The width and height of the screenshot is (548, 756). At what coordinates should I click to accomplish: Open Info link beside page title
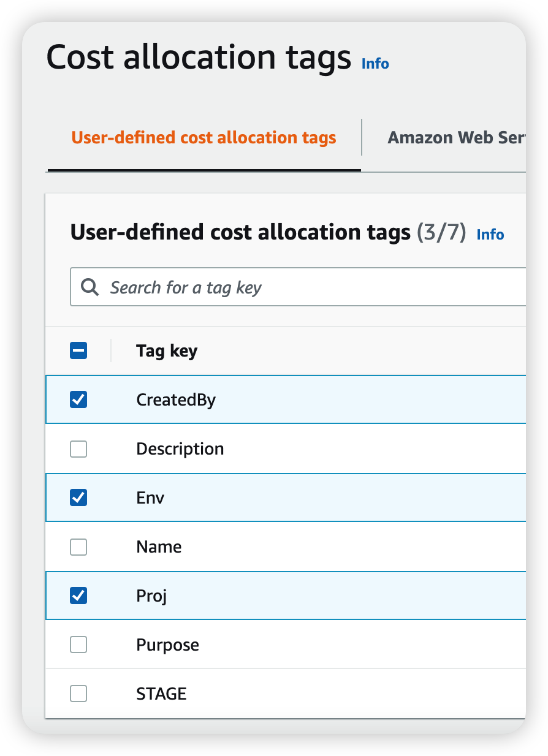375,64
